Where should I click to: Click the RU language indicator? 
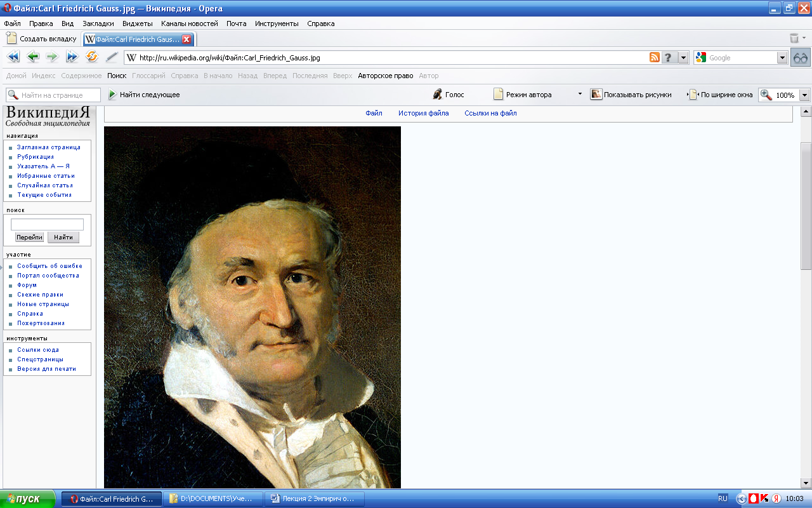point(723,498)
